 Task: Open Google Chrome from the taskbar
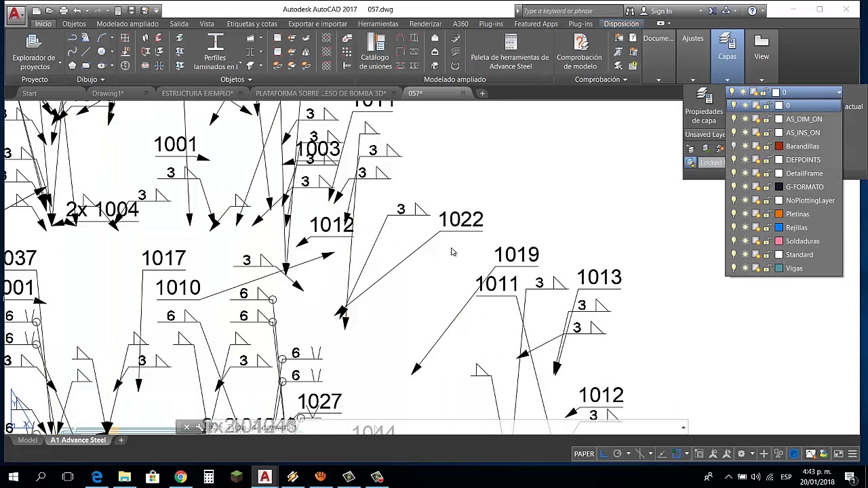180,477
